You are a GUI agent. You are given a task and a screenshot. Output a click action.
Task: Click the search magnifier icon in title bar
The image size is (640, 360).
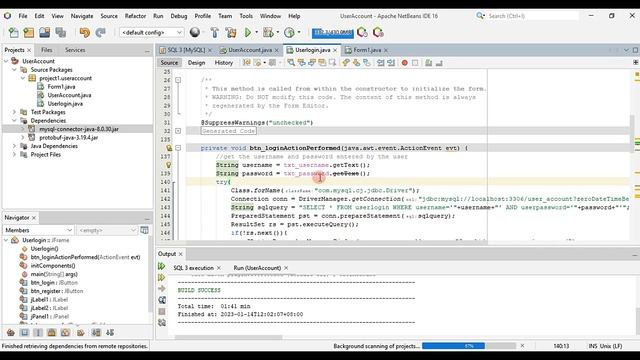(480, 16)
